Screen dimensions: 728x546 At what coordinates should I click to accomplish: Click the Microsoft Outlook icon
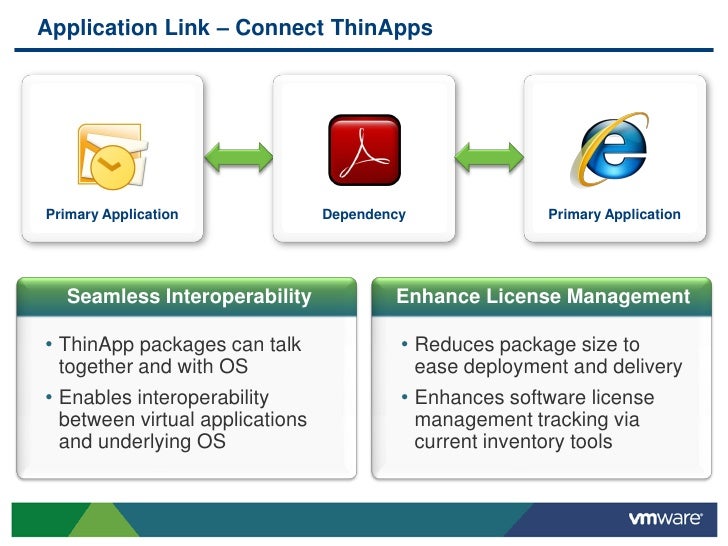[112, 156]
